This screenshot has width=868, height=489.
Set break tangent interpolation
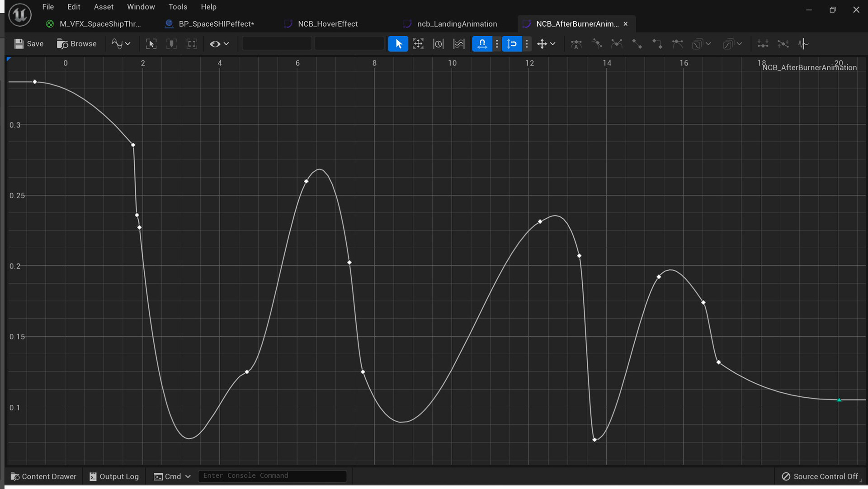pyautogui.click(x=617, y=44)
